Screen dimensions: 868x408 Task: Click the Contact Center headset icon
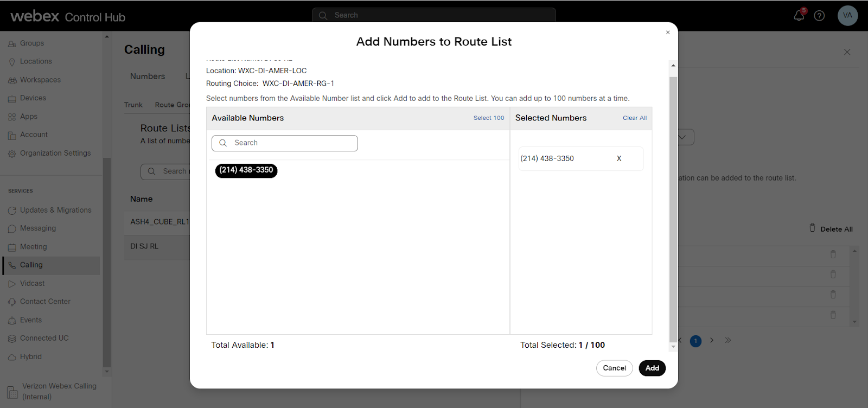point(12,302)
